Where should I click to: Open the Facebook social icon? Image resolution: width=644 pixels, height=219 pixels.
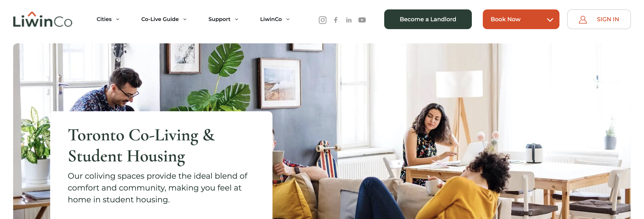[x=336, y=20]
